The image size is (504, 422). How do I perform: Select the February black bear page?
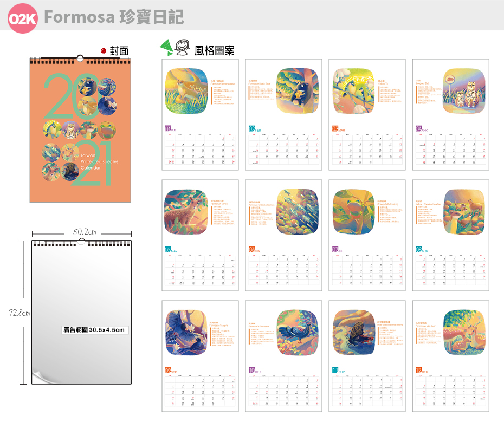click(283, 114)
